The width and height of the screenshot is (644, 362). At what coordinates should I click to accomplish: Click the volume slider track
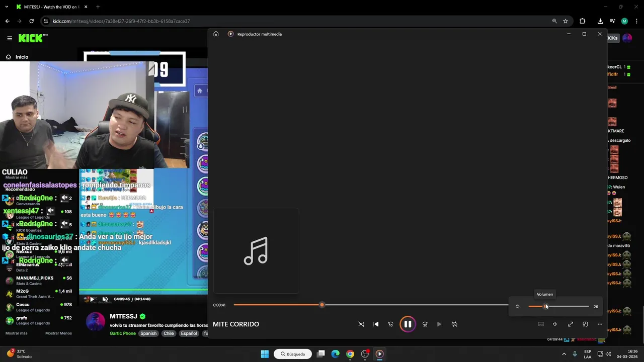point(558,306)
